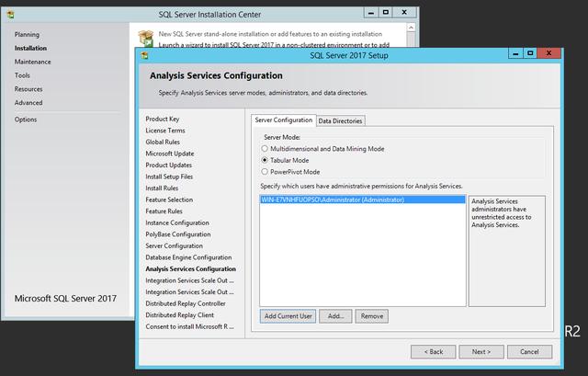The width and height of the screenshot is (588, 376).
Task: Click the Add... button
Action: coord(335,316)
